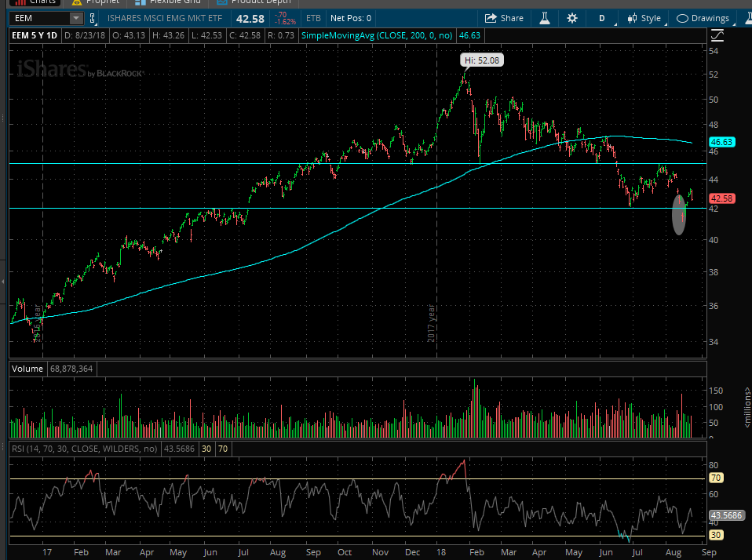Viewport: 752px width, 560px height.
Task: Click the 30 level tag on RSI axis
Action: (716, 535)
